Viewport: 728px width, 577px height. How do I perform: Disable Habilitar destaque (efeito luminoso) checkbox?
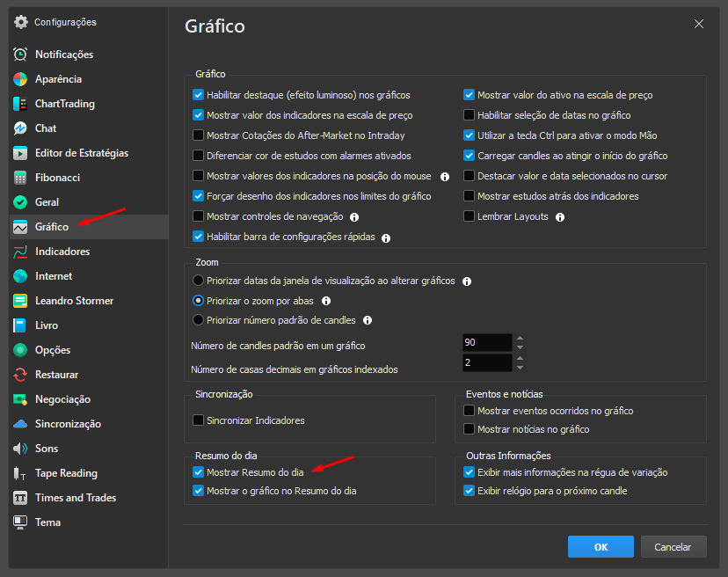pyautogui.click(x=198, y=95)
